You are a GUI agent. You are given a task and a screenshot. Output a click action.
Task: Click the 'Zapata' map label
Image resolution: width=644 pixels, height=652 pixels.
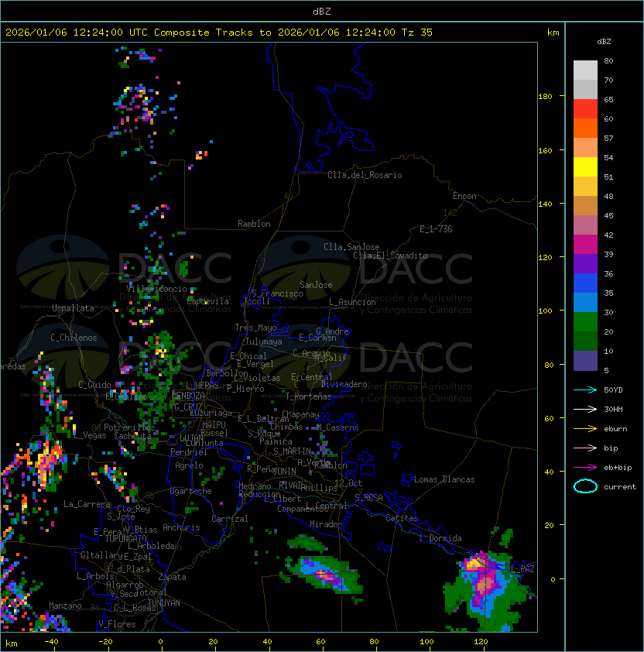(172, 577)
